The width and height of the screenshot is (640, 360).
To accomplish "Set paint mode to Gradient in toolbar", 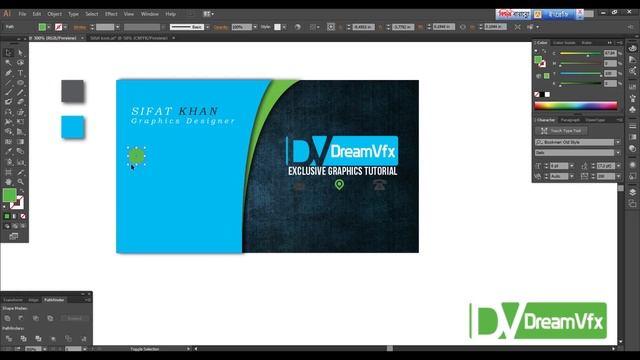I will (x=15, y=216).
